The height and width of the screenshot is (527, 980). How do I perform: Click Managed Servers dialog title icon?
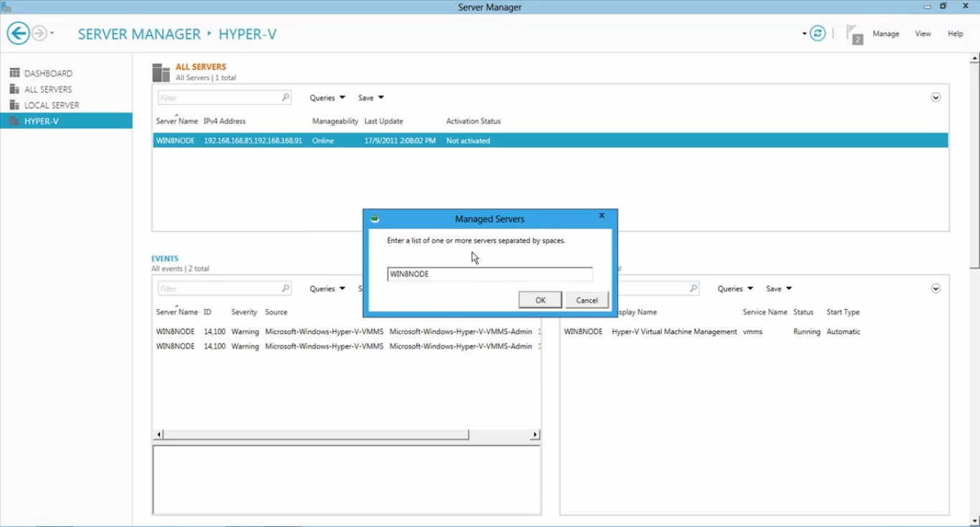coord(374,219)
